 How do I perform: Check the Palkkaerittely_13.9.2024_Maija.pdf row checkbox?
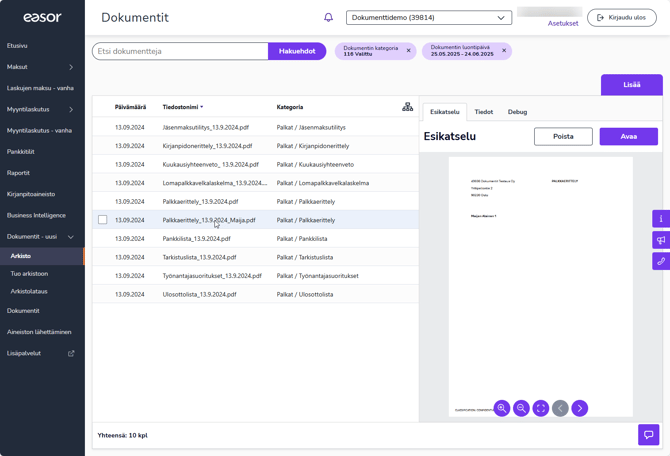(x=102, y=220)
